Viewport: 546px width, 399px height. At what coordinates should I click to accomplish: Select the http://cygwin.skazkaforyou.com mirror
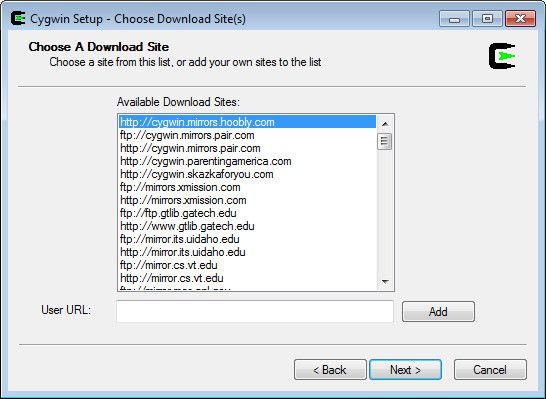point(248,174)
